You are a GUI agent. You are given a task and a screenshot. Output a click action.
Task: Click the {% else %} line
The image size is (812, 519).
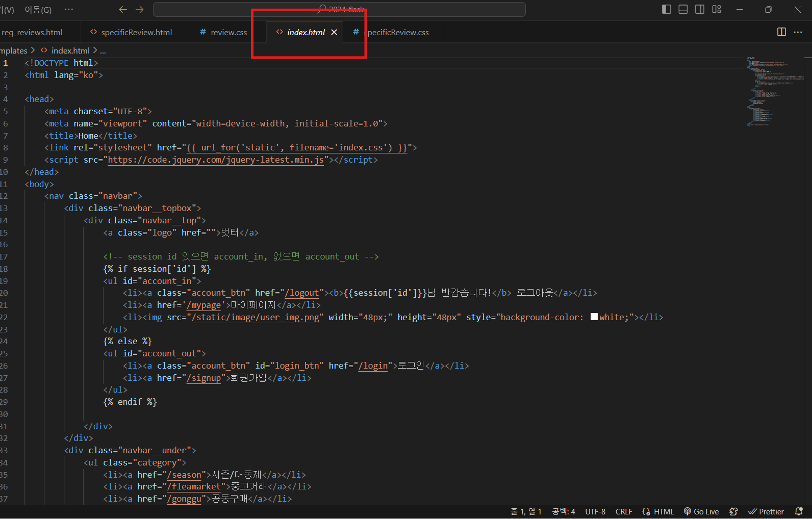click(x=128, y=341)
